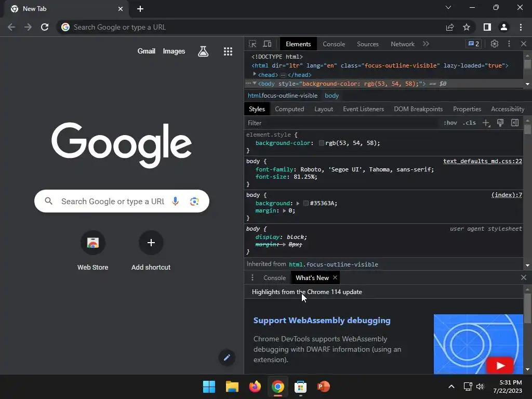The image size is (532, 399).
Task: Show more DevTools tabs chevron
Action: point(426,44)
